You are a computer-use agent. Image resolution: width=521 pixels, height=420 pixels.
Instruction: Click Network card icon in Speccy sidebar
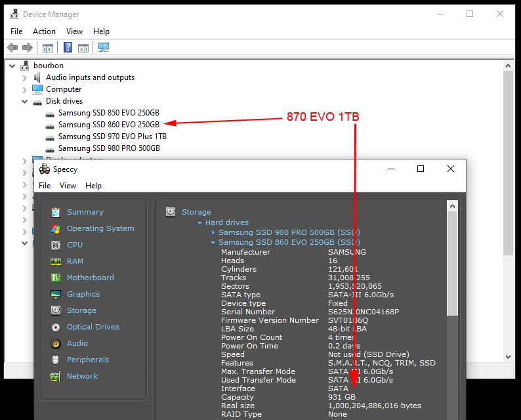point(56,377)
